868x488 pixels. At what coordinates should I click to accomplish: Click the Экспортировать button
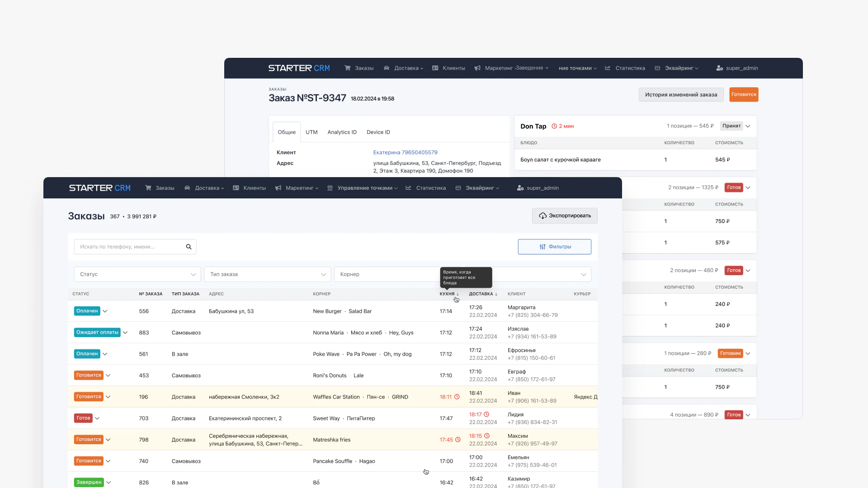565,216
